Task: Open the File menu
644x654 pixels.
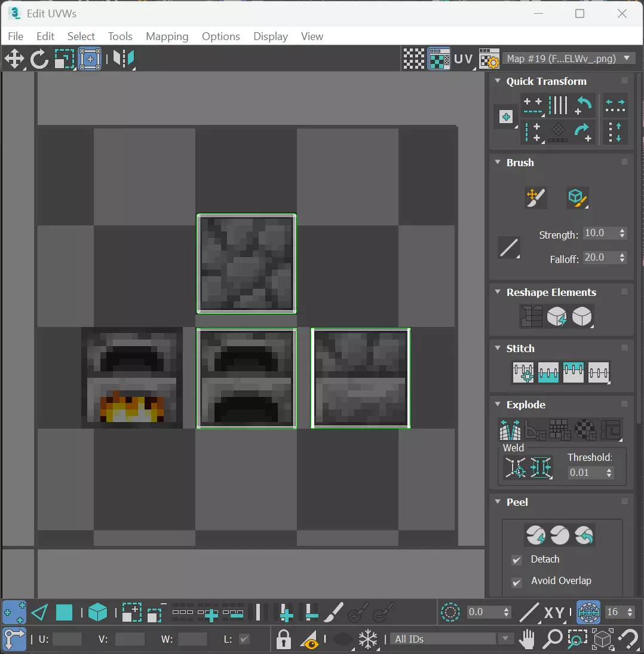Action: (16, 36)
